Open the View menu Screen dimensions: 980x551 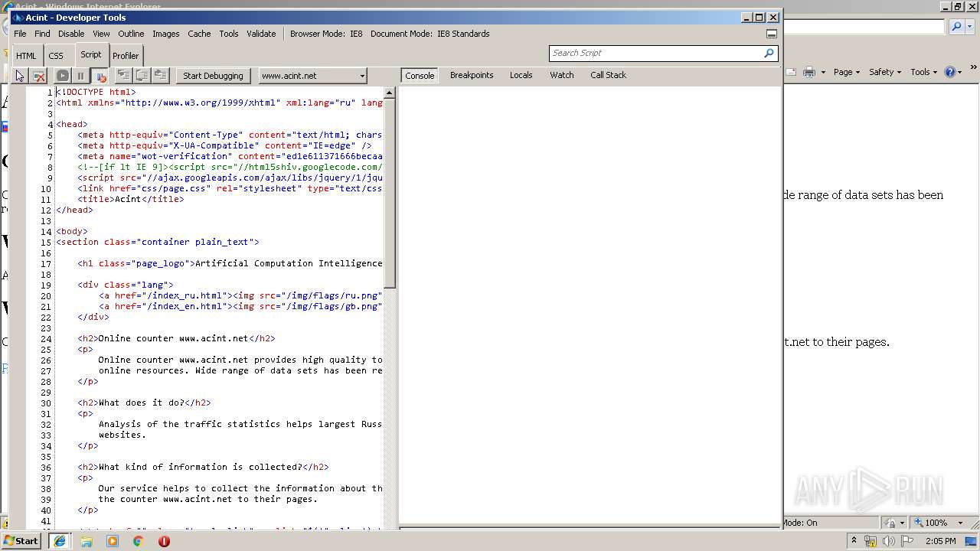point(101,34)
